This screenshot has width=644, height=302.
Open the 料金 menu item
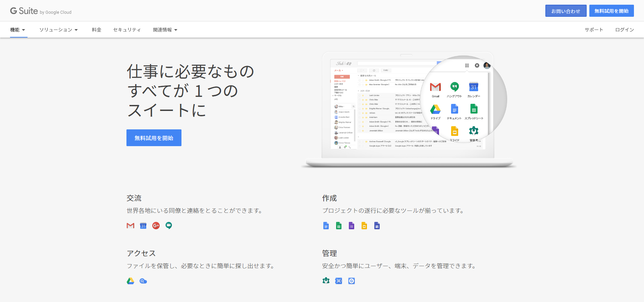click(97, 30)
